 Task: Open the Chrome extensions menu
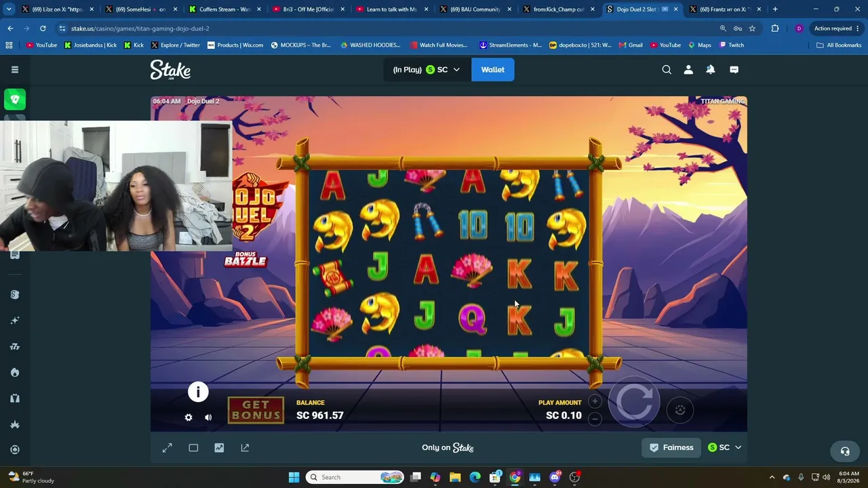coord(775,28)
